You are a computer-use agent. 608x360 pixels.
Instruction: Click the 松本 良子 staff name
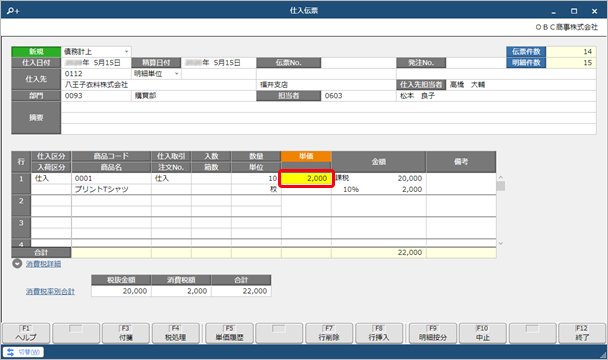[x=417, y=96]
